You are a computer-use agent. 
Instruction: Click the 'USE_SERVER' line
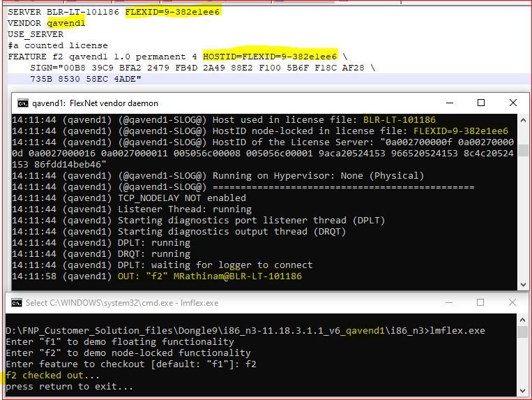pyautogui.click(x=36, y=34)
